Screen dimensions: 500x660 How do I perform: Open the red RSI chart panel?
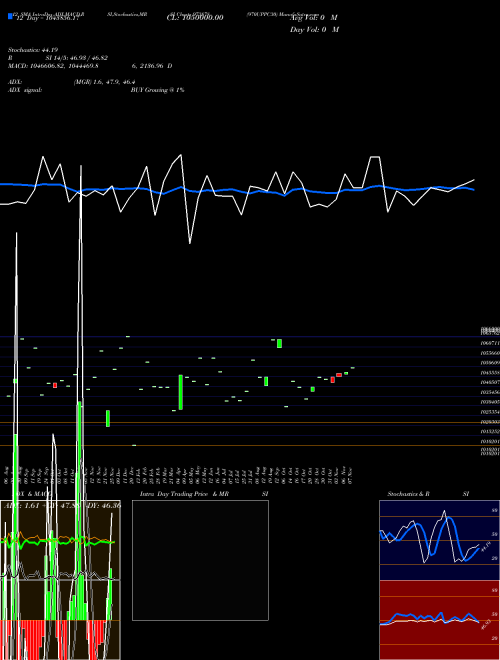pyautogui.click(x=439, y=620)
